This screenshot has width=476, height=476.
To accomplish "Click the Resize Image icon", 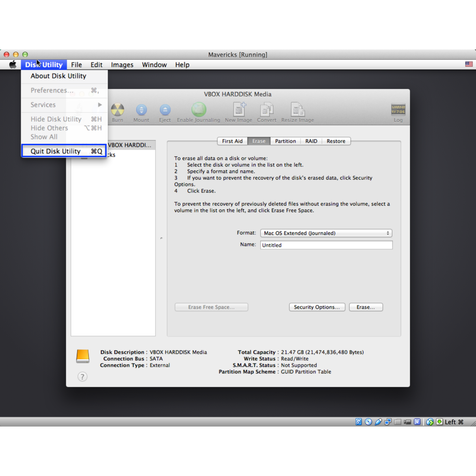I will tap(297, 110).
